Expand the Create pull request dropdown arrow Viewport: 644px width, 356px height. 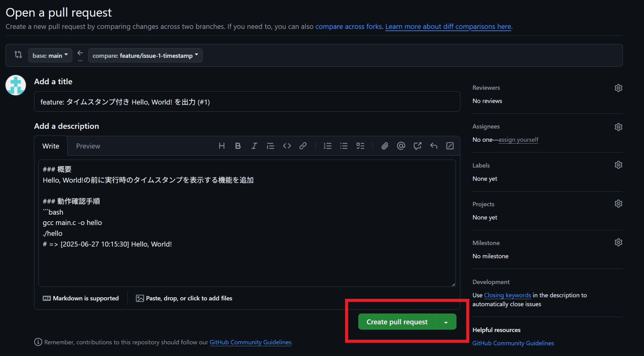(446, 321)
